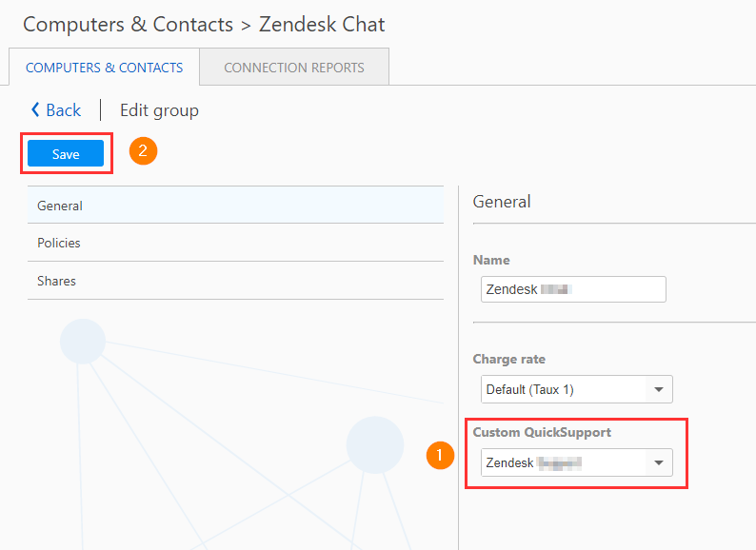Click Computers & Contacts in the breadcrumb title

pos(128,24)
